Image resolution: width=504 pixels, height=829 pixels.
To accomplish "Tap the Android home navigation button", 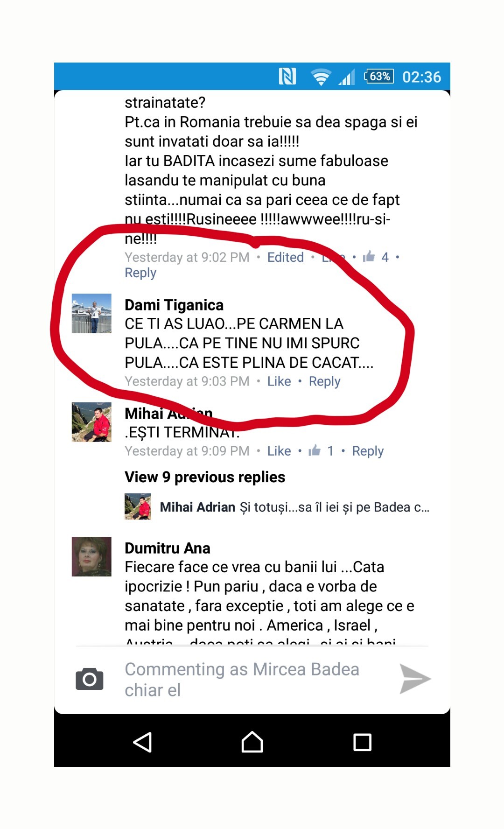I will coord(252,741).
